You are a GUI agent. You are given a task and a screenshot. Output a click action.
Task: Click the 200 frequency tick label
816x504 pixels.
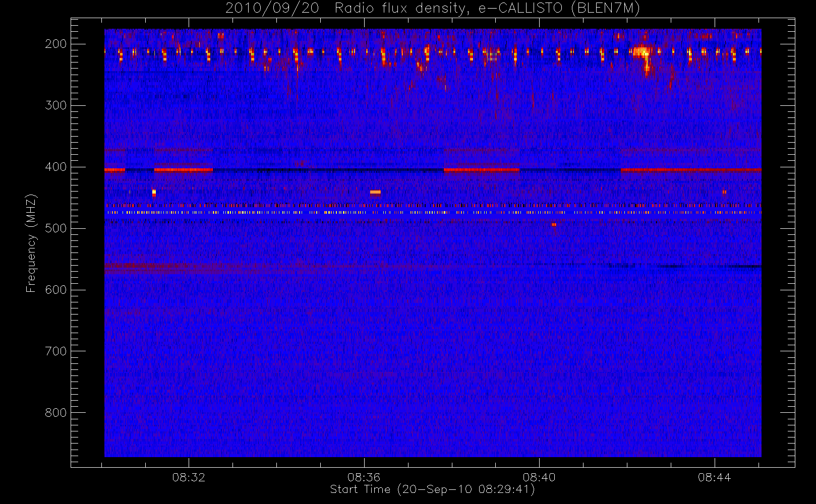[56, 44]
